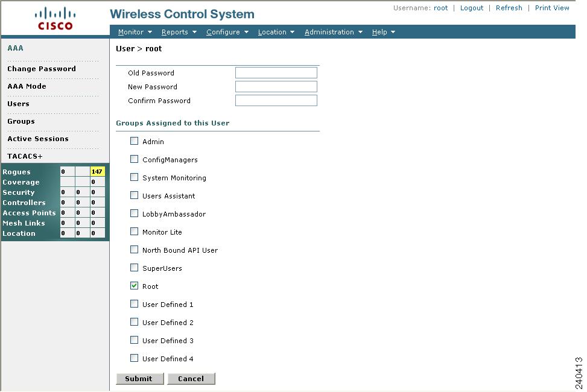The image size is (587, 392).
Task: Open the Users sidebar item
Action: pyautogui.click(x=18, y=104)
